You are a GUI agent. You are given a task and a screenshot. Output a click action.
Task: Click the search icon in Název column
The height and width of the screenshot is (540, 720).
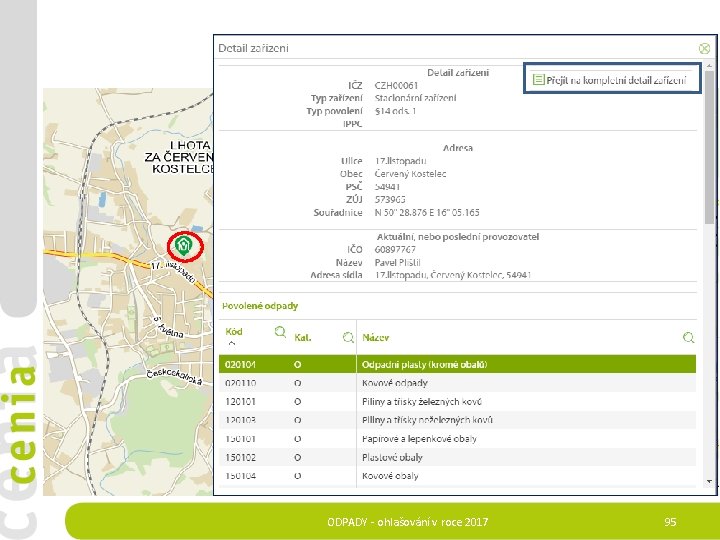[688, 338]
